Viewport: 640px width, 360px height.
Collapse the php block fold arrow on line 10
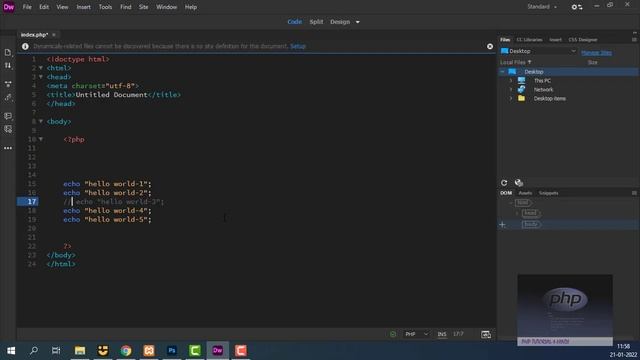[41, 139]
